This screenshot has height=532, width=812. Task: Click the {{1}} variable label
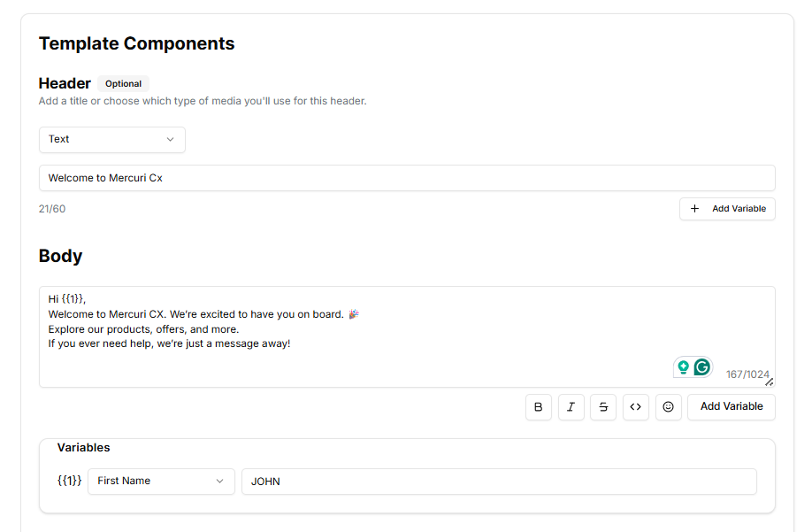point(70,482)
